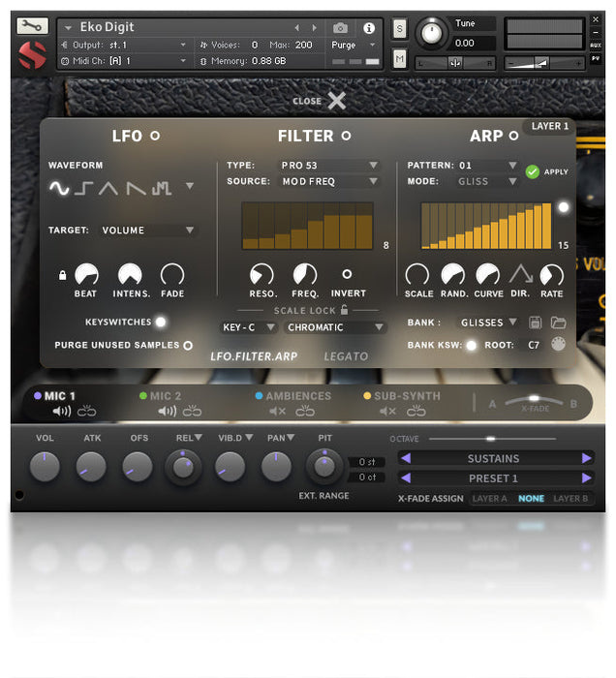Enable Purge Unused Samples option

(188, 345)
